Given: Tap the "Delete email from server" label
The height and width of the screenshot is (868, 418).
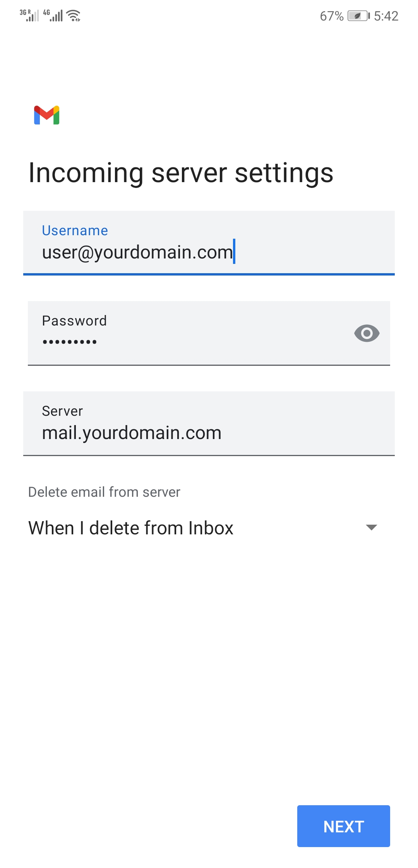Looking at the screenshot, I should [x=104, y=492].
